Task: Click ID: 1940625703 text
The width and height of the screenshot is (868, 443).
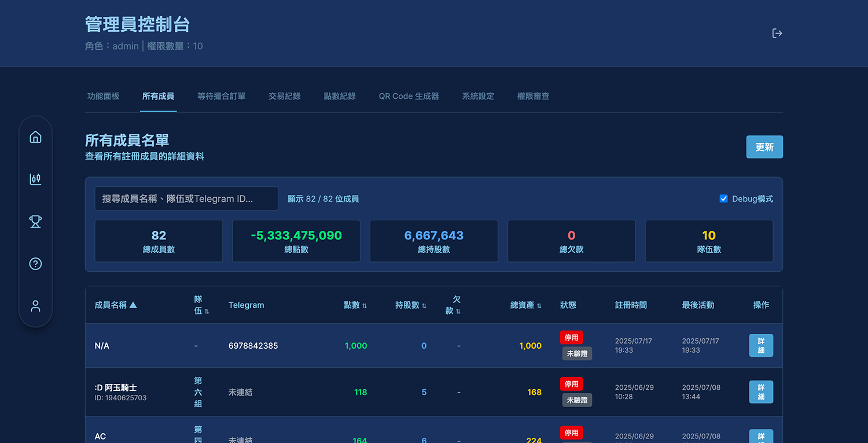Action: click(x=120, y=398)
